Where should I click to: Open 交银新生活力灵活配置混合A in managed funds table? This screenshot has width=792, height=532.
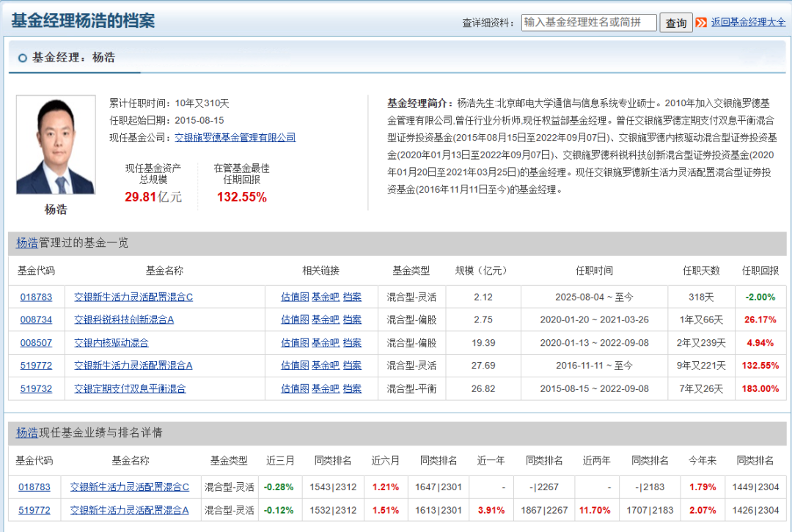click(x=133, y=366)
